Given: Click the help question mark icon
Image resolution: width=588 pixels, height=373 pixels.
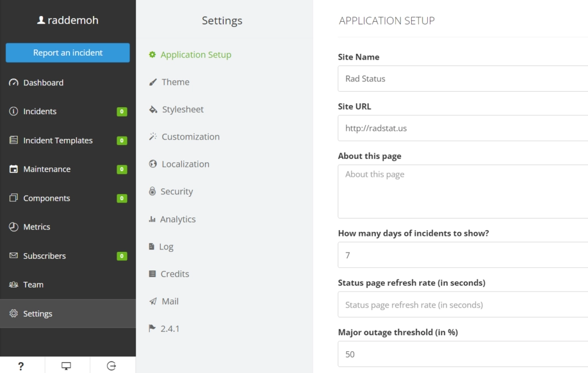Looking at the screenshot, I should pos(21,366).
